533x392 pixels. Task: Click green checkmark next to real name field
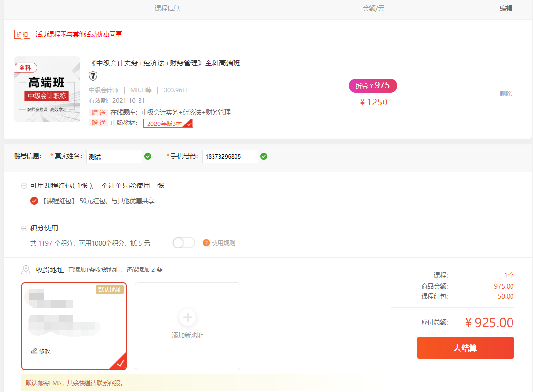pos(148,156)
